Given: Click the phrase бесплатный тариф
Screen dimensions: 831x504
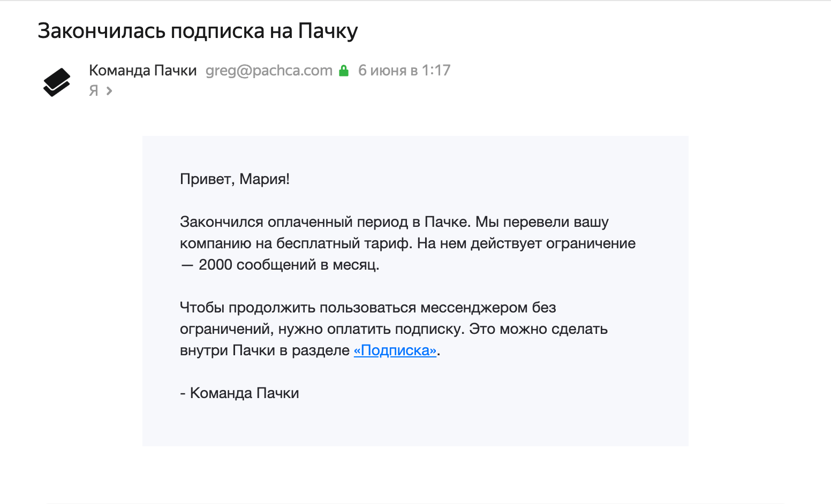Looking at the screenshot, I should [344, 243].
